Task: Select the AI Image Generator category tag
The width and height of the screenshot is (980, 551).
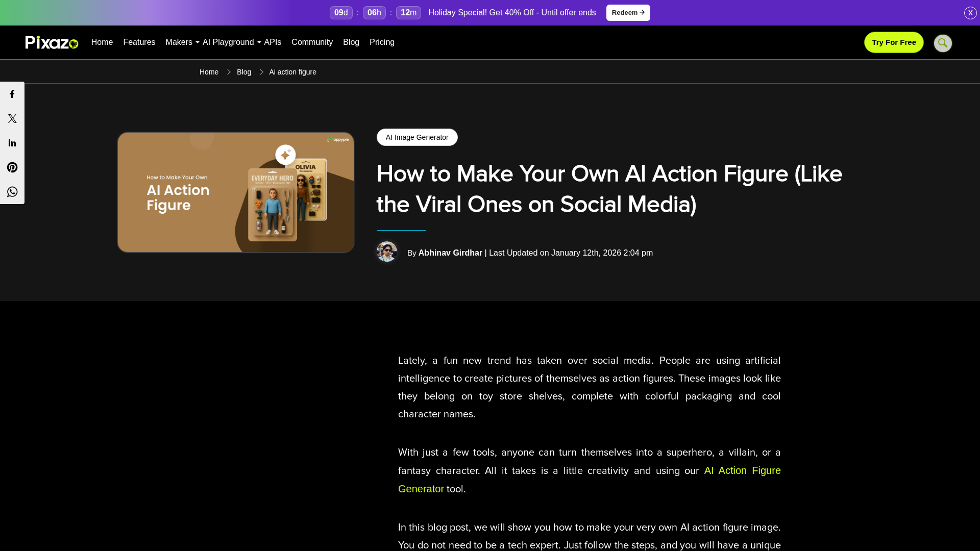Action: 416,137
